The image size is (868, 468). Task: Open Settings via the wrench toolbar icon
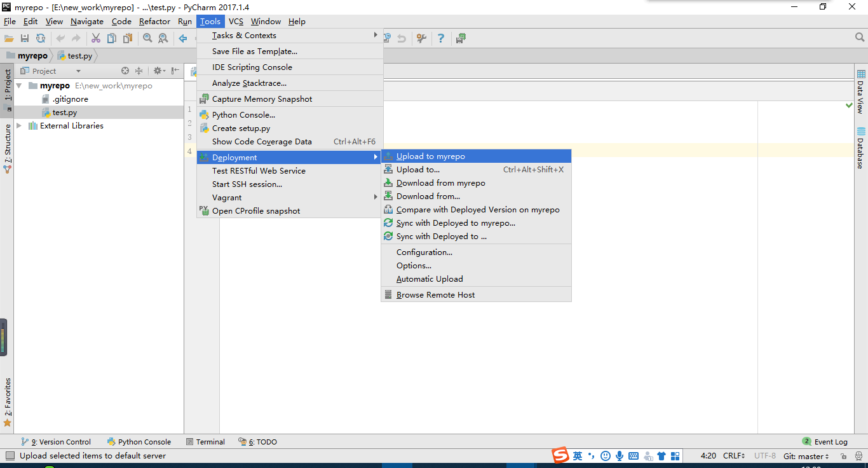click(421, 39)
